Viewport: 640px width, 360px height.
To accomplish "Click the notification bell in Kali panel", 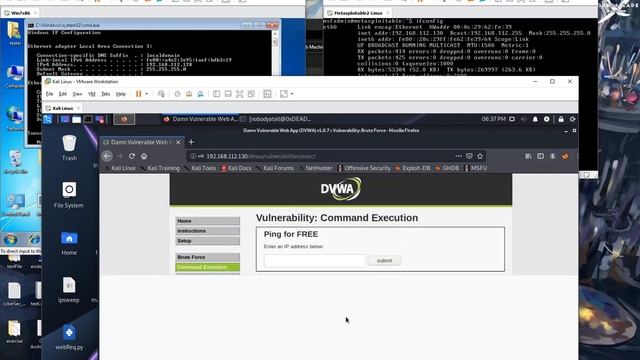I will pyautogui.click(x=535, y=119).
